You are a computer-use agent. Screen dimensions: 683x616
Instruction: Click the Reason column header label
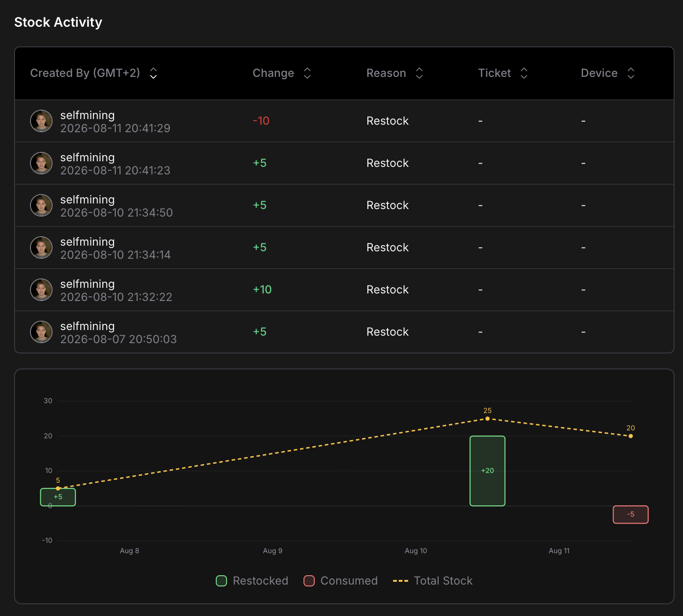point(386,73)
